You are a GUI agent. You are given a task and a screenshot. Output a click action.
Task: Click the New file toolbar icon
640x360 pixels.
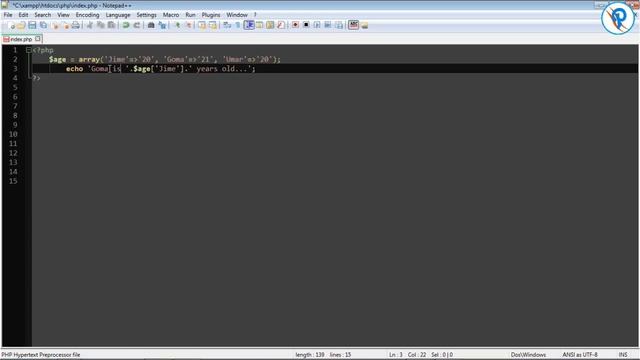pyautogui.click(x=11, y=25)
